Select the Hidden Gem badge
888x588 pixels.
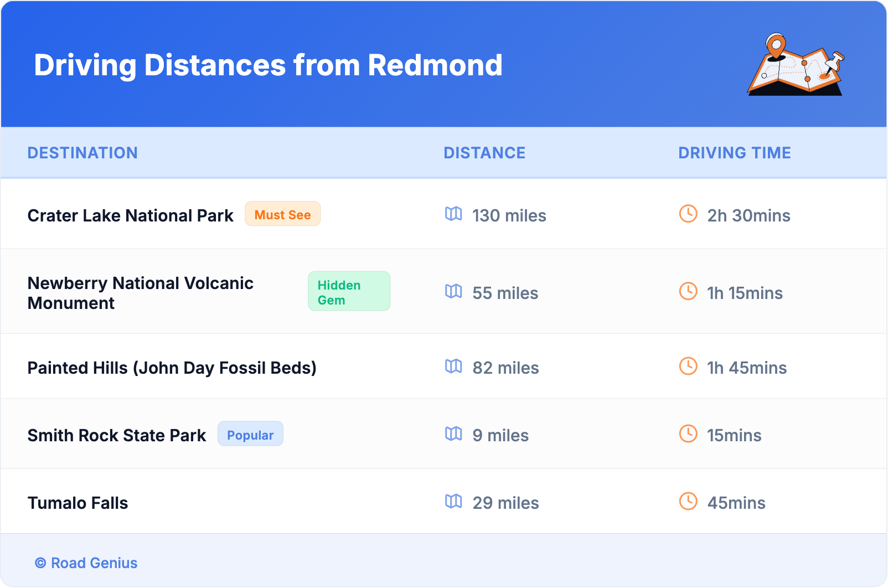coord(349,292)
